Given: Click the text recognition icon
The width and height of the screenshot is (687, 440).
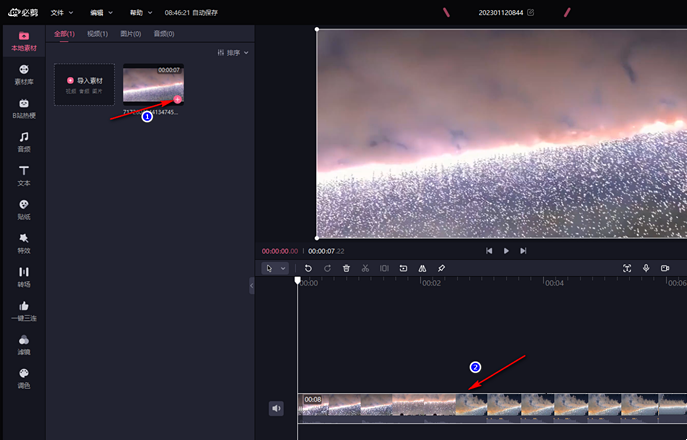Looking at the screenshot, I should pyautogui.click(x=627, y=268).
